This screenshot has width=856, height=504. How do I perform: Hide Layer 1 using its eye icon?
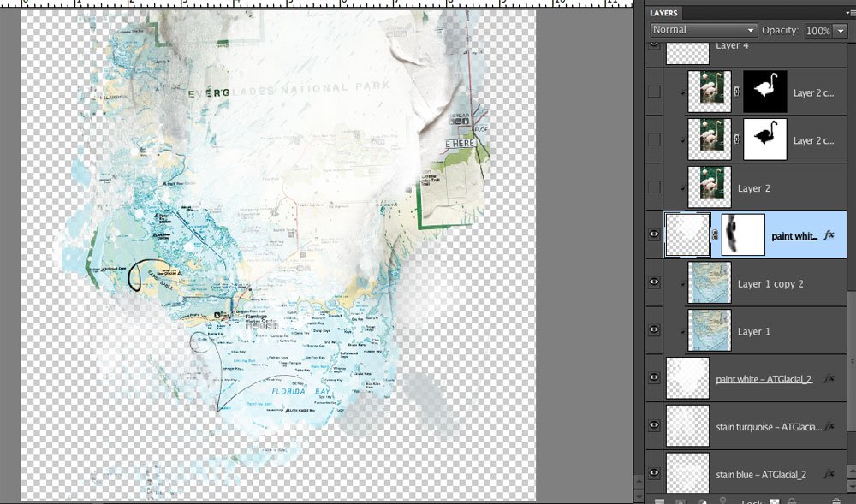(653, 330)
